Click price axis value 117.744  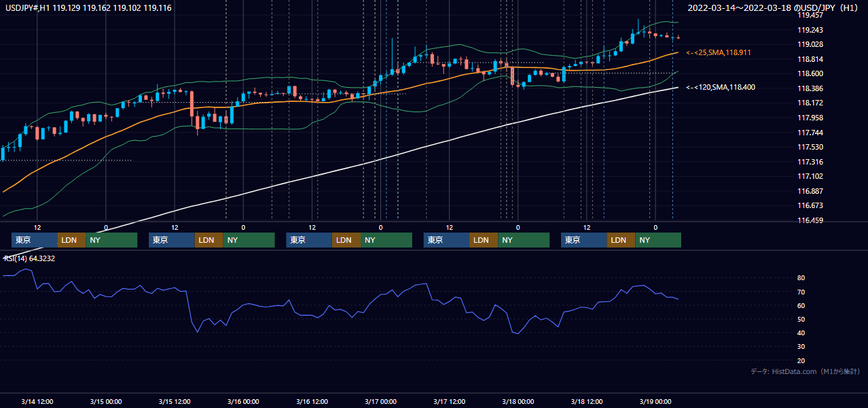point(810,133)
